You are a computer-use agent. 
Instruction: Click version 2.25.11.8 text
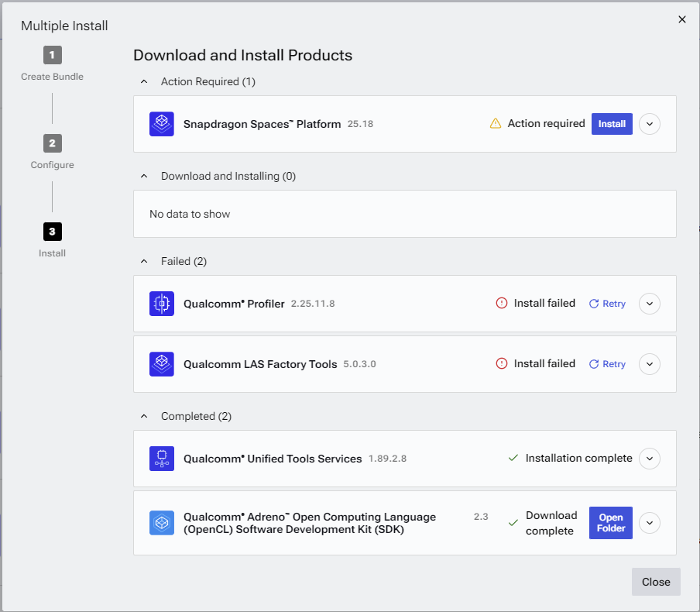tap(313, 304)
